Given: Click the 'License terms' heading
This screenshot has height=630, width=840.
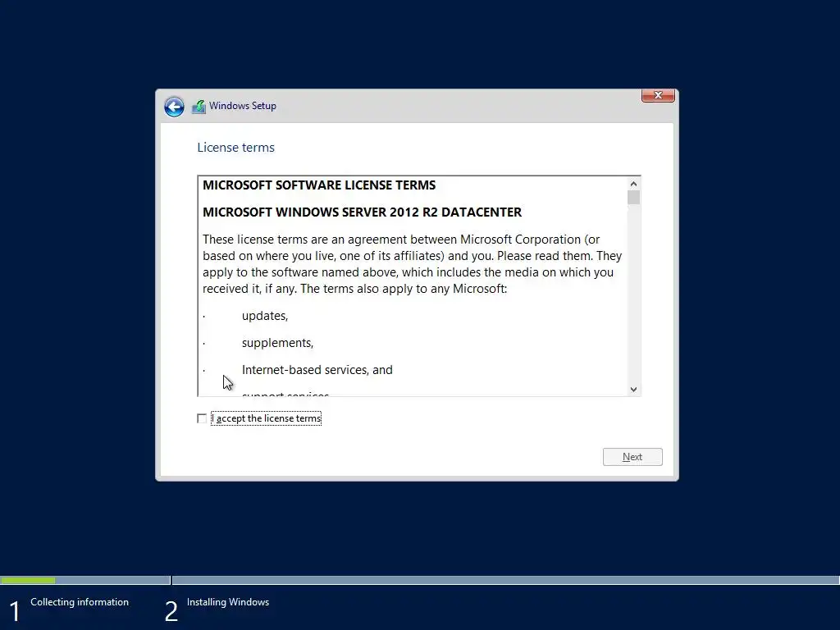Looking at the screenshot, I should [x=235, y=148].
